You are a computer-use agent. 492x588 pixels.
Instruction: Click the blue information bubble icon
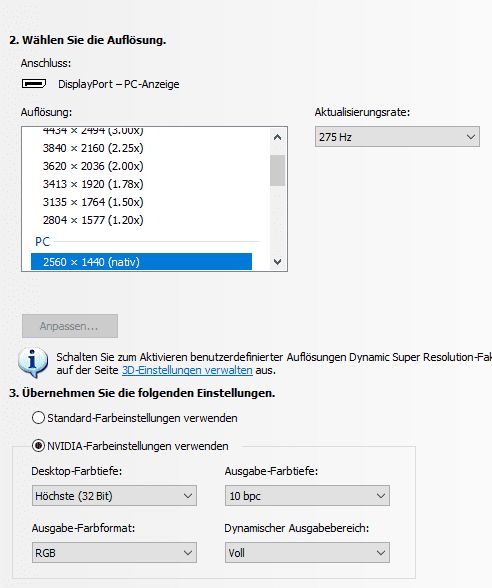point(33,363)
